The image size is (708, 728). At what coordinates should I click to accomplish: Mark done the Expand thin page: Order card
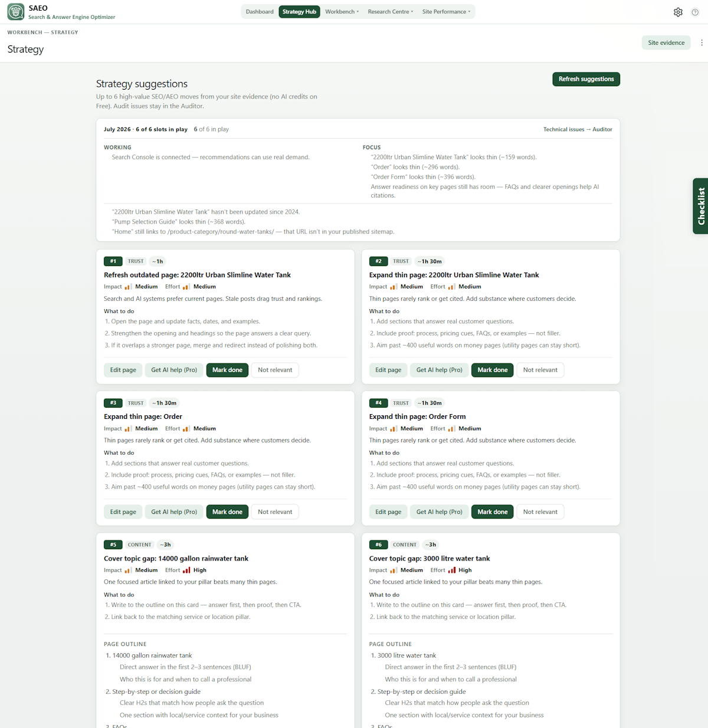tap(227, 512)
